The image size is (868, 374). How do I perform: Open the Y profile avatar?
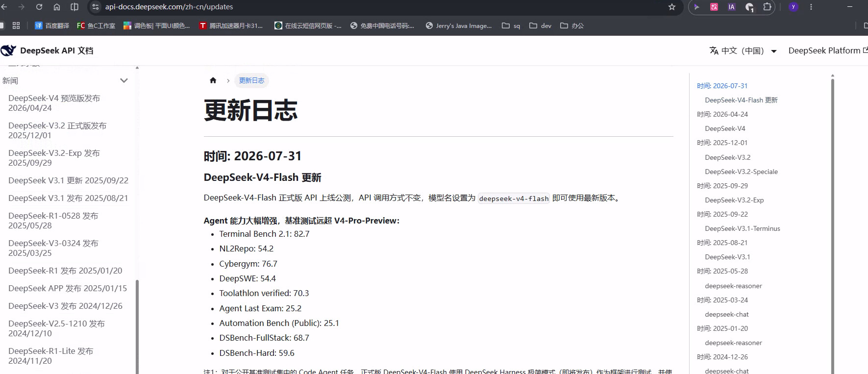coord(793,7)
